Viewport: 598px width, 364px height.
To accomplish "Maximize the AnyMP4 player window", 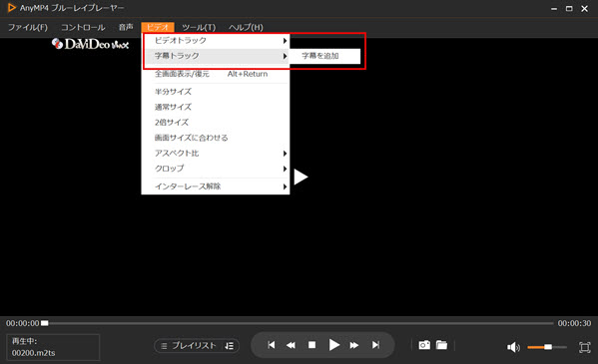I will 569,8.
